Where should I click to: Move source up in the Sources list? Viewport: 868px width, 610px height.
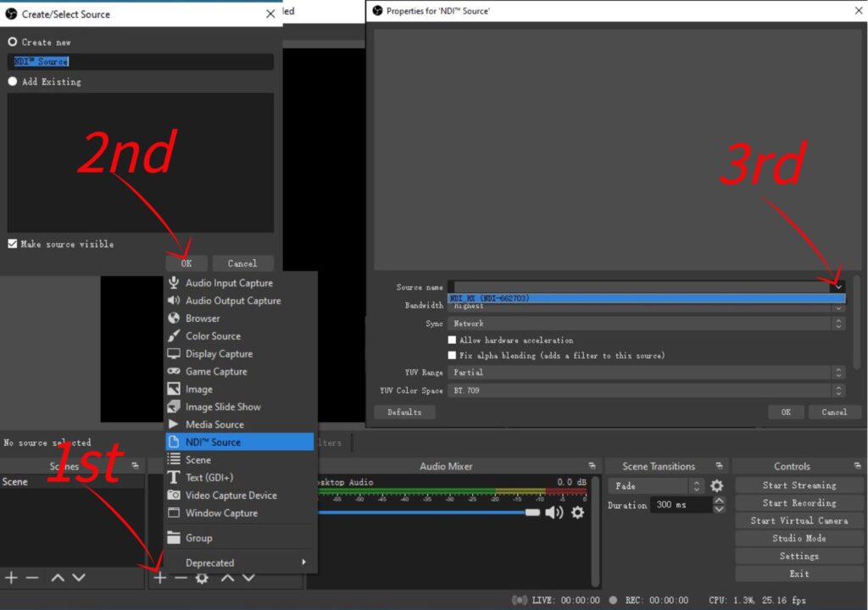click(x=227, y=578)
